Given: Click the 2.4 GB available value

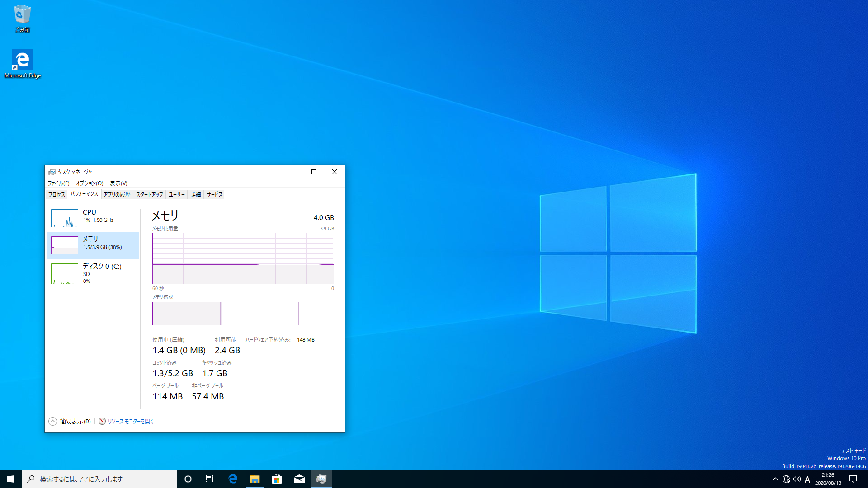Looking at the screenshot, I should pyautogui.click(x=227, y=351).
